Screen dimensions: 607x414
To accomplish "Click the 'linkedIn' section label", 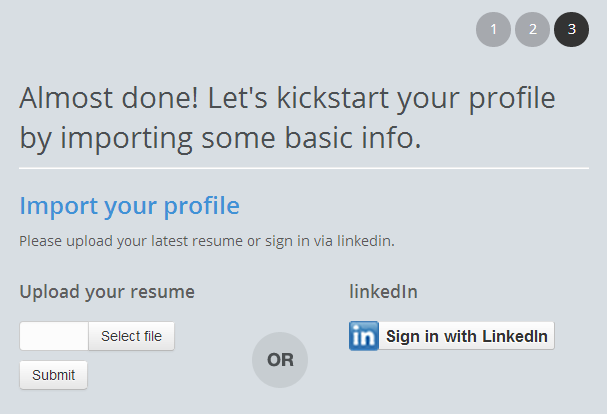I will [x=383, y=292].
